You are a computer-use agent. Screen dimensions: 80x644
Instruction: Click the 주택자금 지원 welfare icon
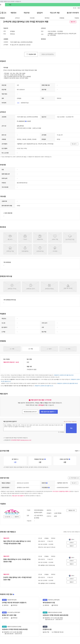[10, 249]
